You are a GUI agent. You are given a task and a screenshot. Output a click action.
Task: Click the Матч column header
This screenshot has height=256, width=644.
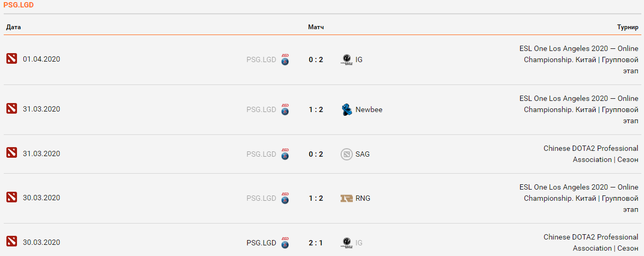pos(316,27)
